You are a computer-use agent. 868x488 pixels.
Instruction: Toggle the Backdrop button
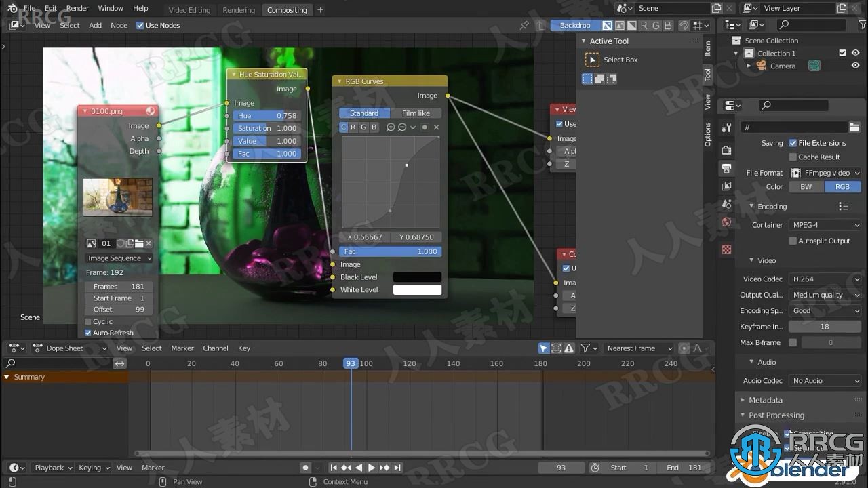click(x=575, y=25)
